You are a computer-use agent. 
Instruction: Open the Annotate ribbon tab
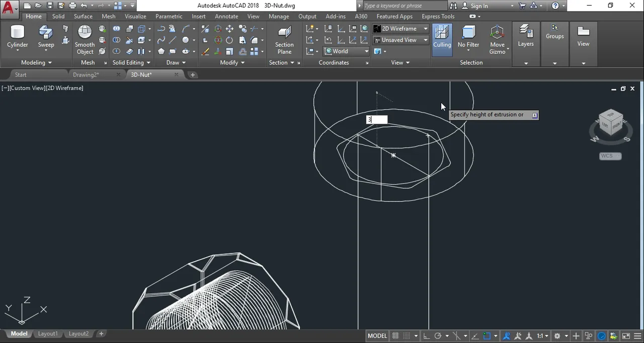coord(226,16)
